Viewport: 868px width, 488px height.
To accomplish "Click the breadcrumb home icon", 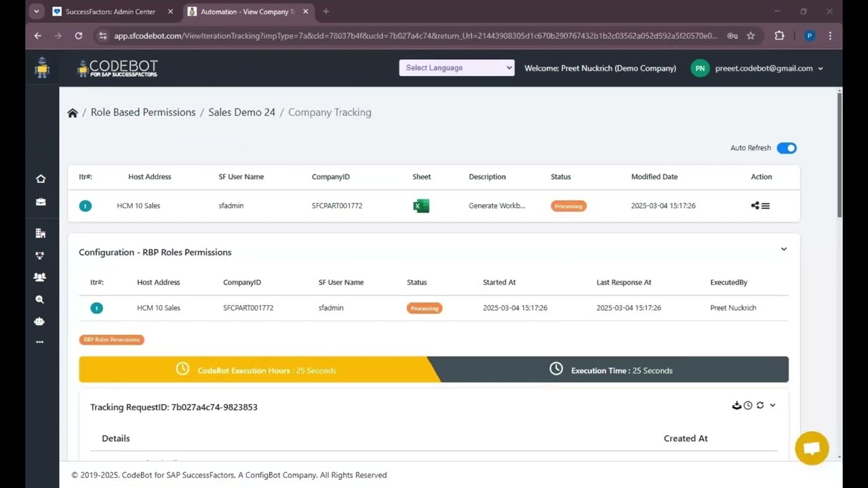I will point(73,113).
